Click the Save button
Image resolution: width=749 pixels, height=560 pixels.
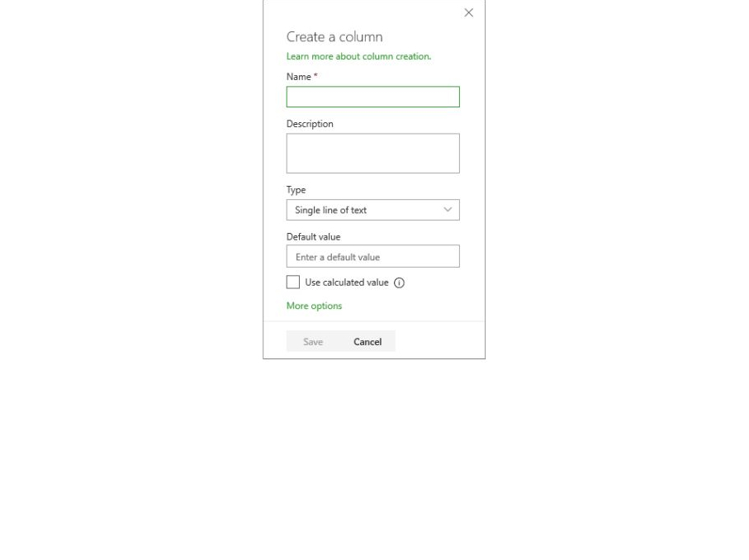(x=313, y=342)
